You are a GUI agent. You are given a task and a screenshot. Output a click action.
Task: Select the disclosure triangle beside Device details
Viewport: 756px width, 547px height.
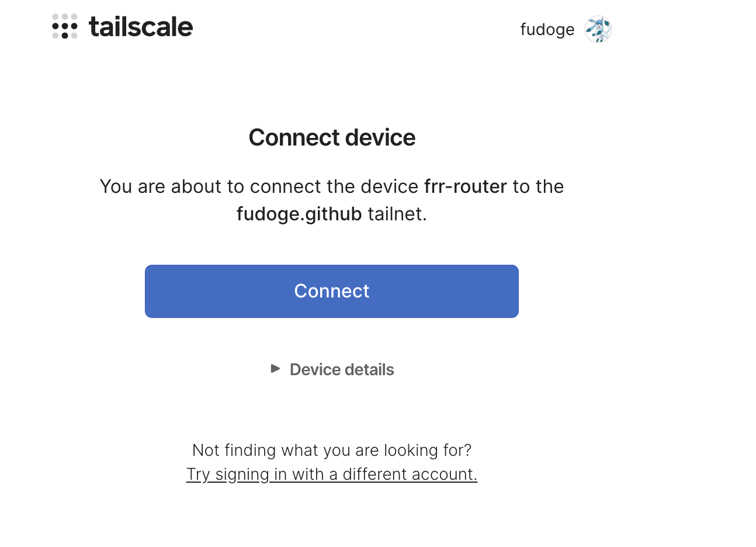point(276,369)
